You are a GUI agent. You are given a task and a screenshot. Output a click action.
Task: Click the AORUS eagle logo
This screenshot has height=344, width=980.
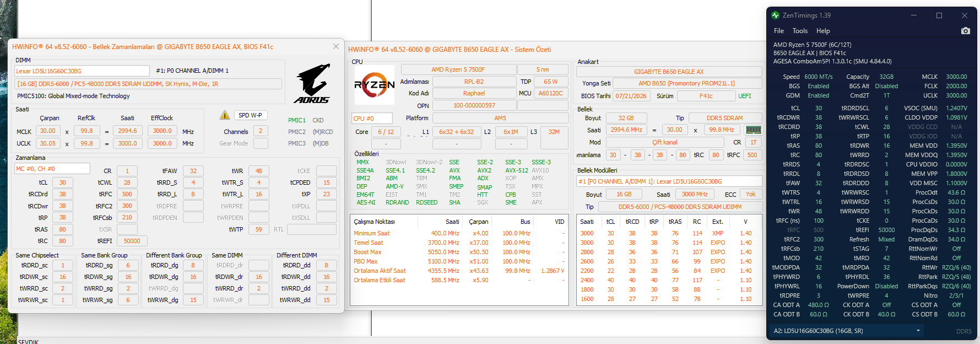click(312, 83)
